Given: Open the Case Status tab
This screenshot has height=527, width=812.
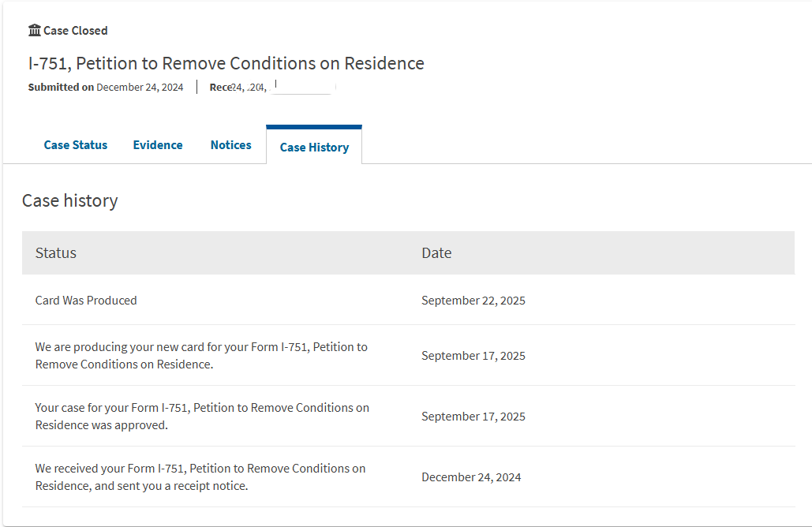Looking at the screenshot, I should pos(76,145).
